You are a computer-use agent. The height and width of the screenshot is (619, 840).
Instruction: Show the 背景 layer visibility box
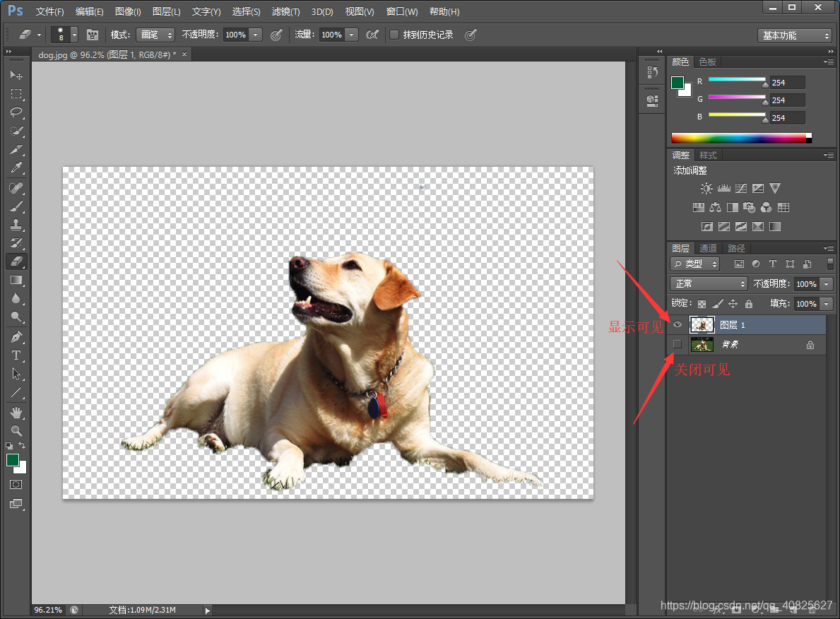(678, 344)
